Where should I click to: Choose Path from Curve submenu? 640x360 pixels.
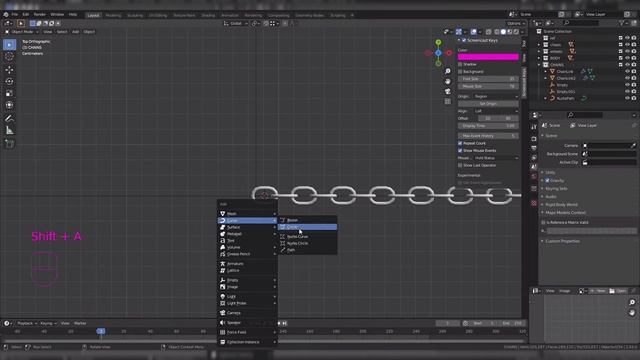(307, 250)
